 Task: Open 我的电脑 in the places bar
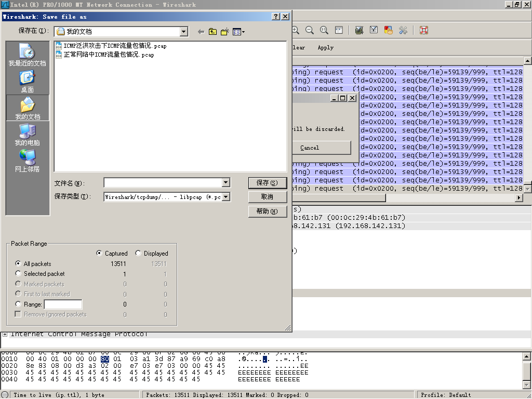[x=27, y=135]
